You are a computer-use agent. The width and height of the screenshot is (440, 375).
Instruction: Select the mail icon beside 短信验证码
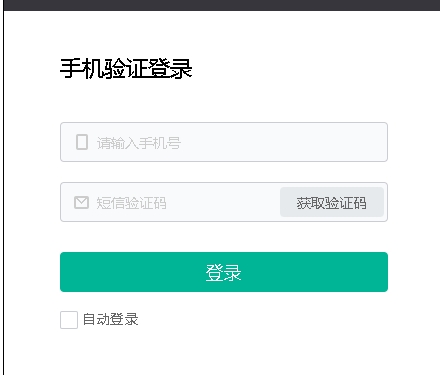(x=81, y=202)
